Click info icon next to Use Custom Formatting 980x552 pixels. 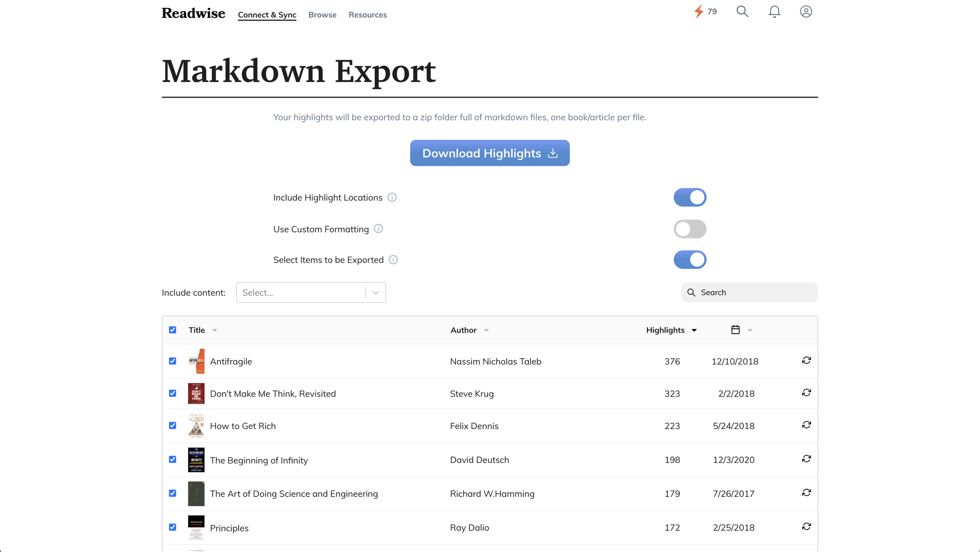[378, 229]
